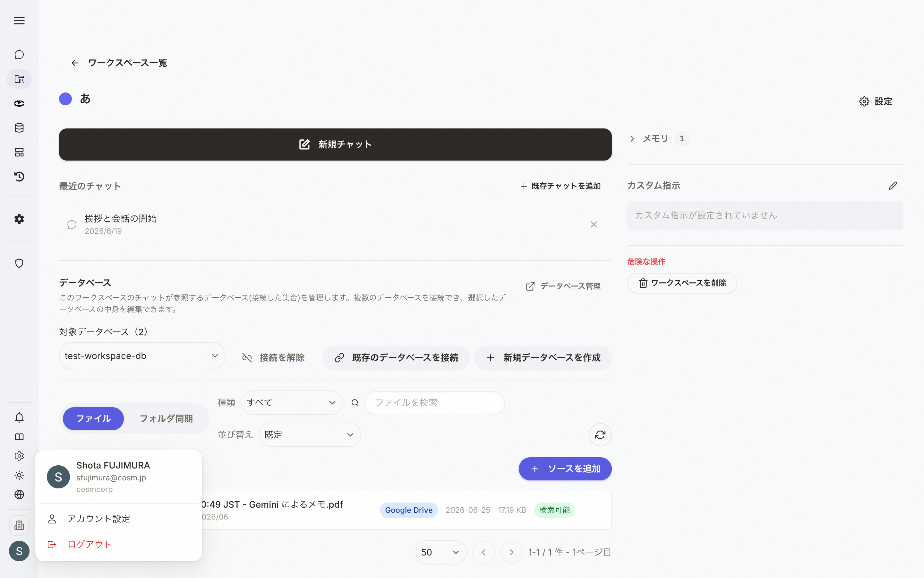
Task: Click the layout template sidebar icon
Action: (19, 152)
